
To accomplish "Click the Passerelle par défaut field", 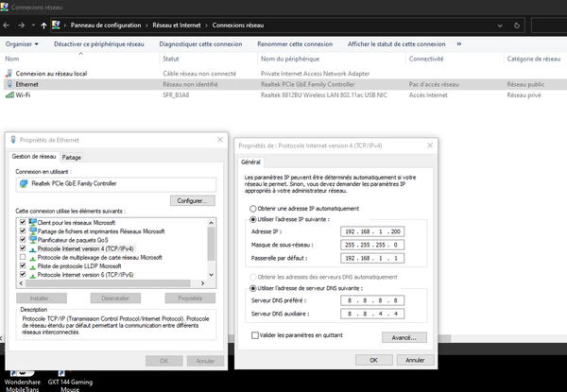I will tap(372, 258).
